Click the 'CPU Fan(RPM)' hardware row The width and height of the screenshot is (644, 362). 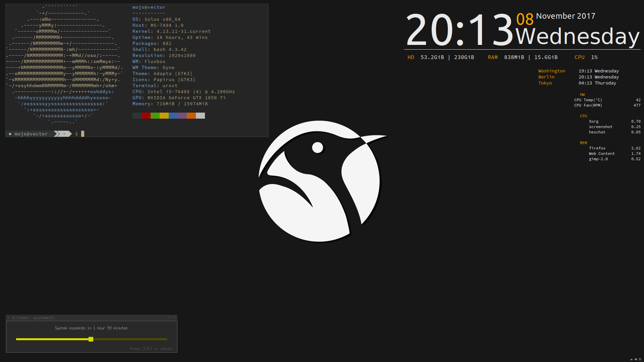(607, 105)
